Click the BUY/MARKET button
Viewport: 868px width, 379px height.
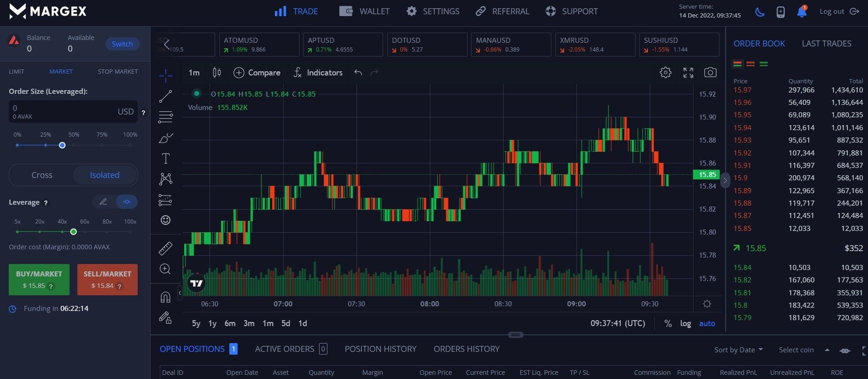[x=39, y=279]
